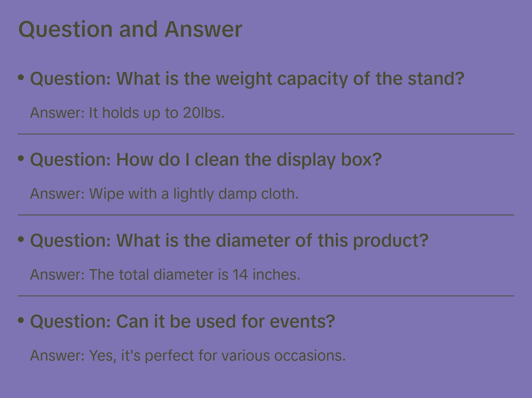This screenshot has height=398, width=532.
Task: Click the words "damp cloth" in the answer
Action: (258, 194)
